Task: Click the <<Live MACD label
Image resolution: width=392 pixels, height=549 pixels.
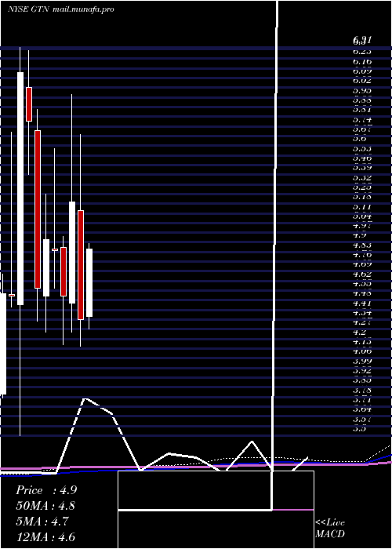Action: pyautogui.click(x=330, y=528)
